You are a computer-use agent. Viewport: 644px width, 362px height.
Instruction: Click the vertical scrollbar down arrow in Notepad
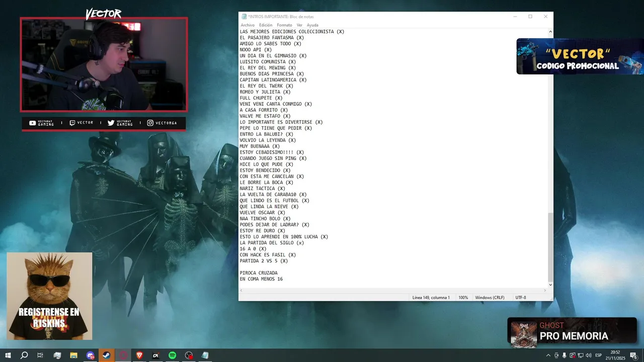pos(550,285)
